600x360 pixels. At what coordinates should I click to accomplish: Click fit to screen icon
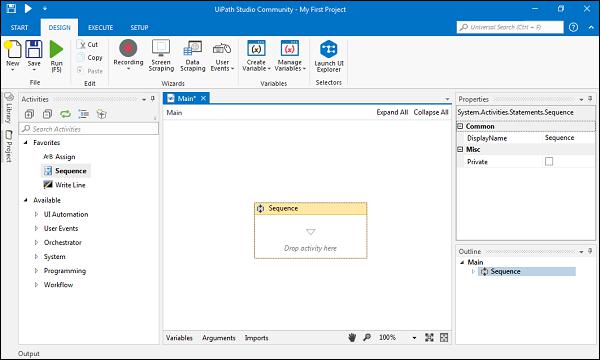[x=429, y=337]
